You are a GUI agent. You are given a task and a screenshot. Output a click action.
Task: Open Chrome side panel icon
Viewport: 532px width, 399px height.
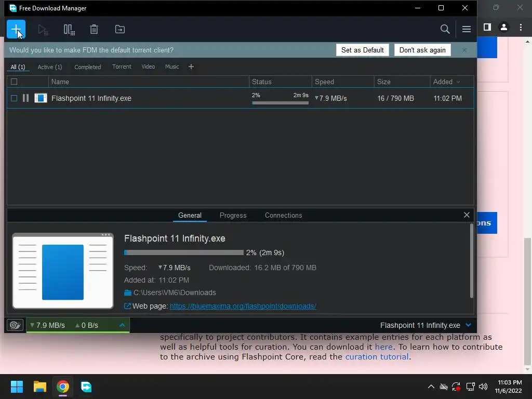pos(487,27)
